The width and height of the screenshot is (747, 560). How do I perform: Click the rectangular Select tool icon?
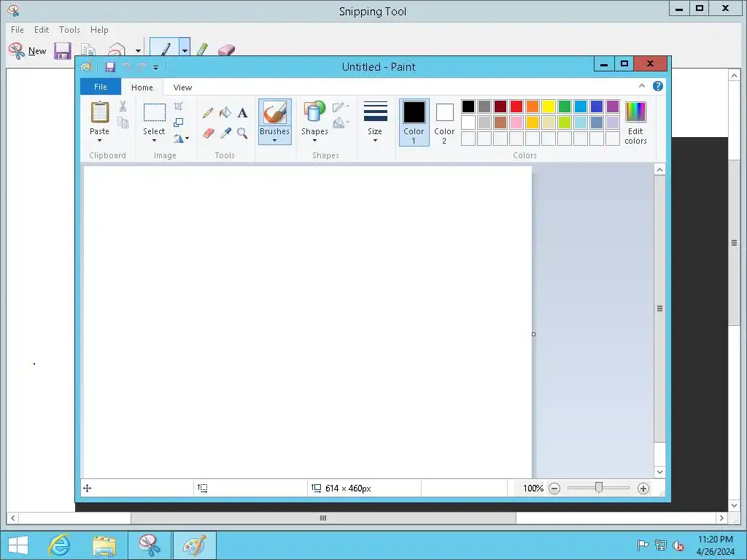[x=155, y=112]
